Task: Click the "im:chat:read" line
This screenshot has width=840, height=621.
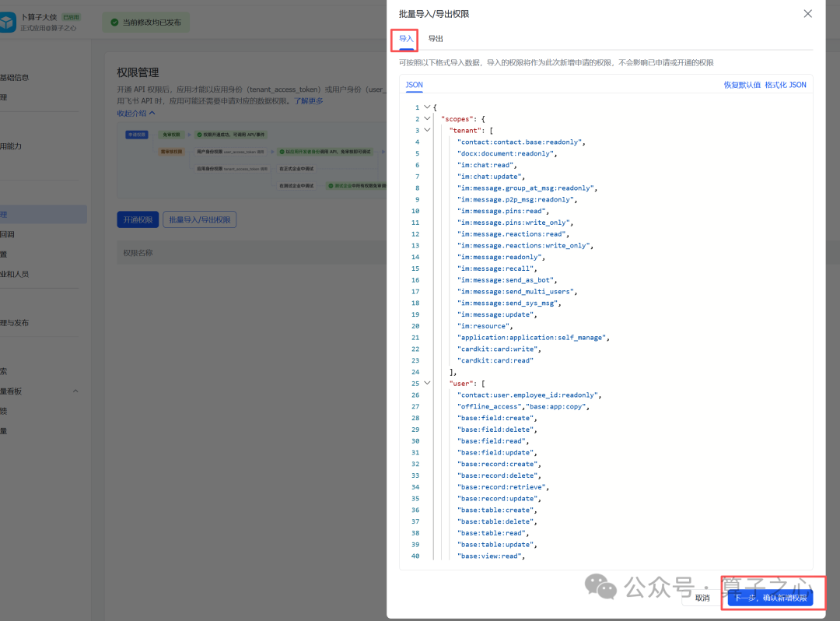Action: (x=486, y=165)
